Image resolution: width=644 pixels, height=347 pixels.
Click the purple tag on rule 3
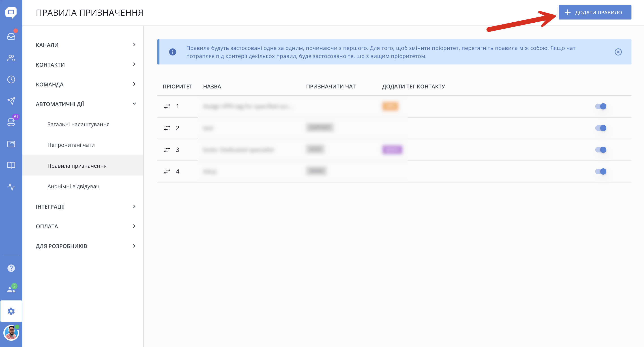(392, 150)
